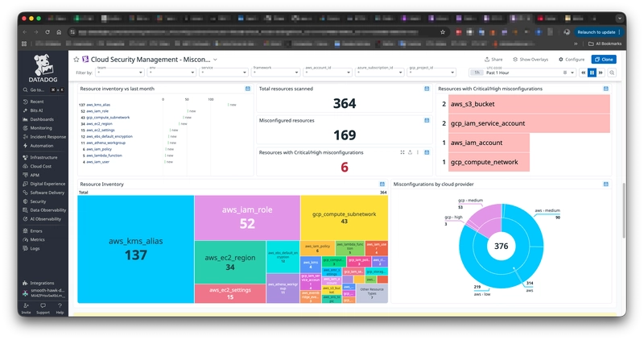Screen dimensions: 644x340
Task: Click the aws_iam_role 52 treemap tile
Action: [x=247, y=218]
